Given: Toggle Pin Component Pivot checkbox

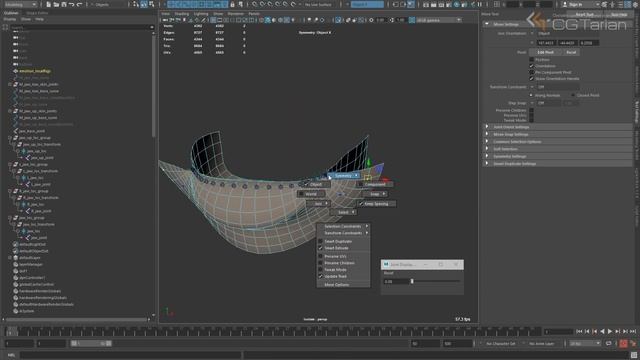Looking at the screenshot, I should 531,72.
